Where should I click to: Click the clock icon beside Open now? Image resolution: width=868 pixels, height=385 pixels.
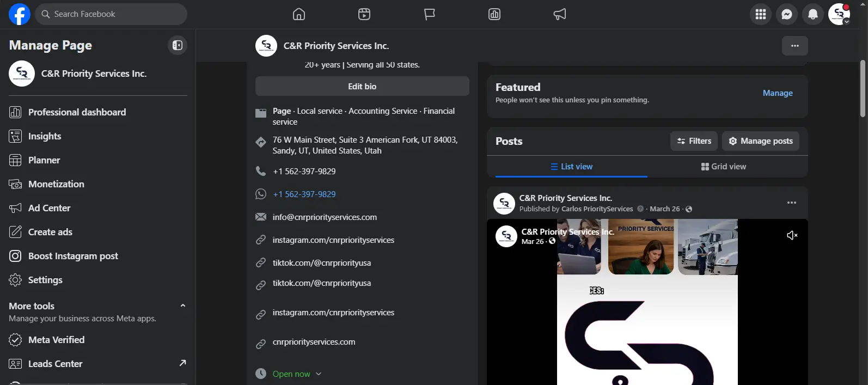pyautogui.click(x=261, y=374)
